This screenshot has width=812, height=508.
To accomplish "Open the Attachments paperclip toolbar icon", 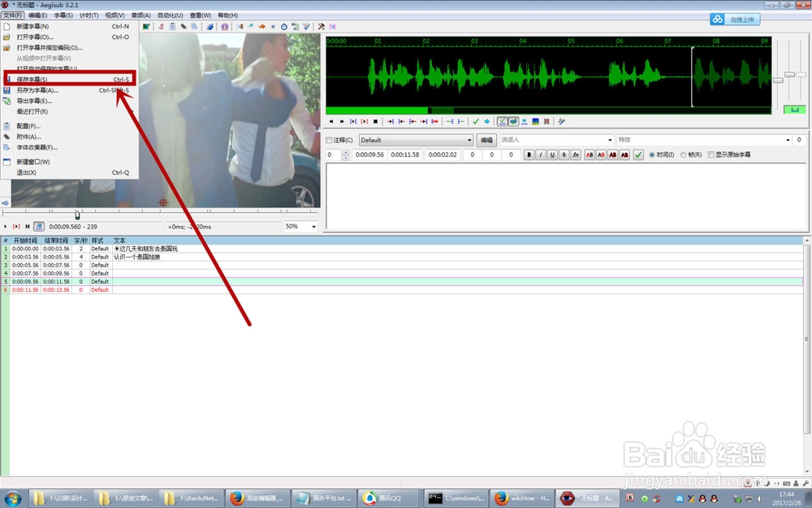I will 184,27.
